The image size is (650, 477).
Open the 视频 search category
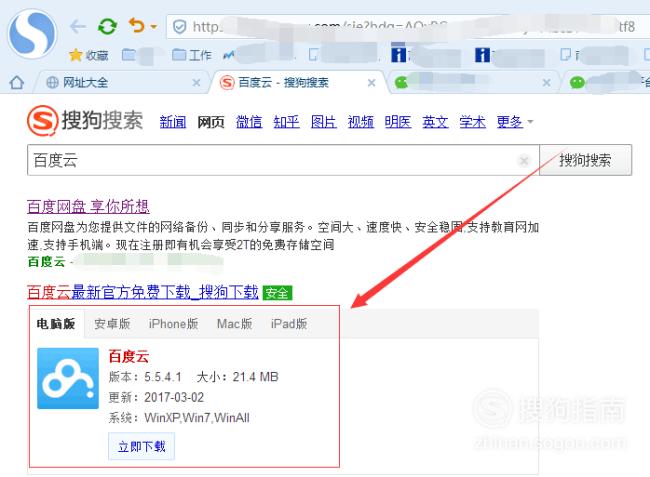pos(361,122)
